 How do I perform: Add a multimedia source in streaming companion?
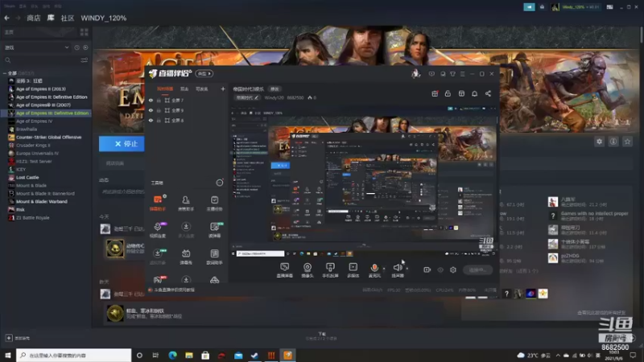(x=353, y=269)
